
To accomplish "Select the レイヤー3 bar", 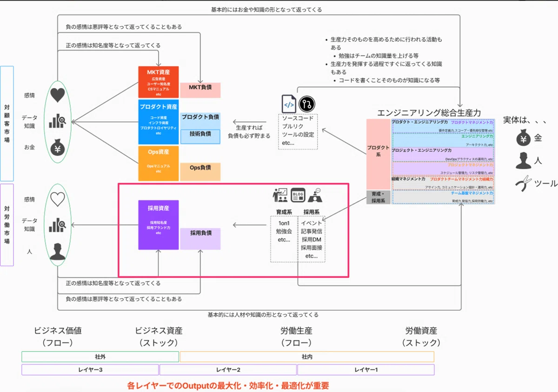I will tap(90, 370).
